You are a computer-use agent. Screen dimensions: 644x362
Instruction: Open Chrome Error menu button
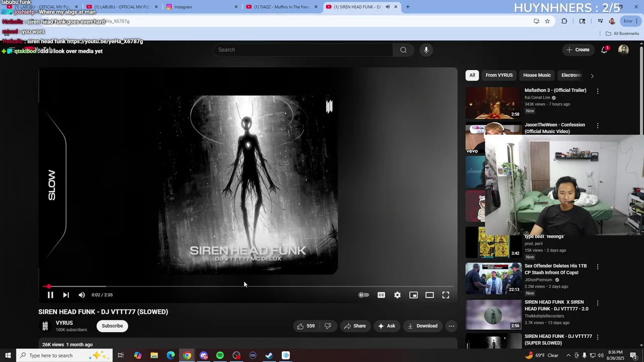(x=630, y=21)
